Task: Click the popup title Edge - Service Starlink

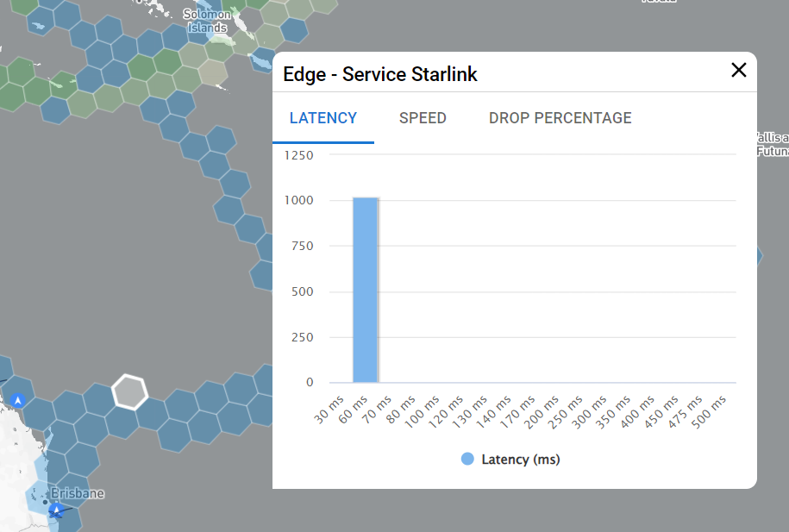Action: pyautogui.click(x=380, y=74)
